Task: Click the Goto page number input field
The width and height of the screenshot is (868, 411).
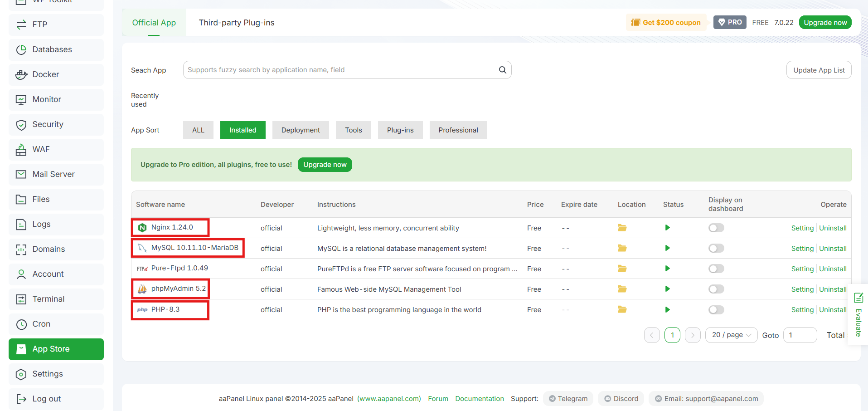Action: [x=800, y=335]
